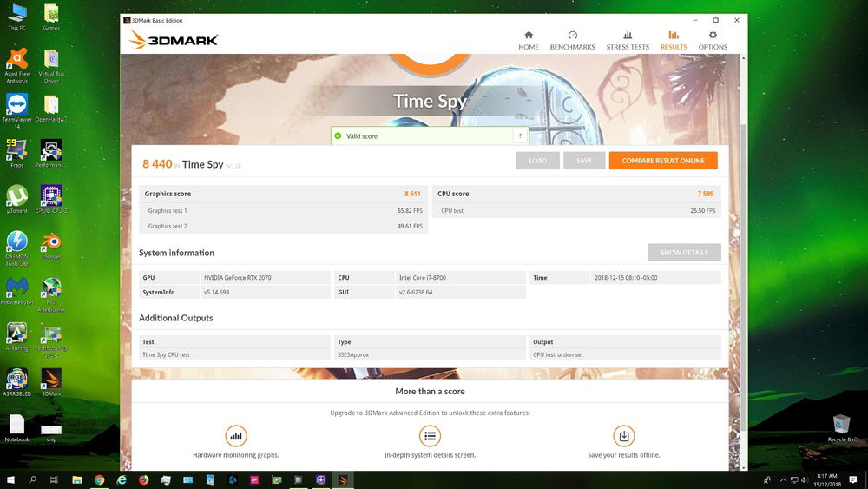Click the Compare Result Online button
The image size is (868, 489).
(x=663, y=161)
